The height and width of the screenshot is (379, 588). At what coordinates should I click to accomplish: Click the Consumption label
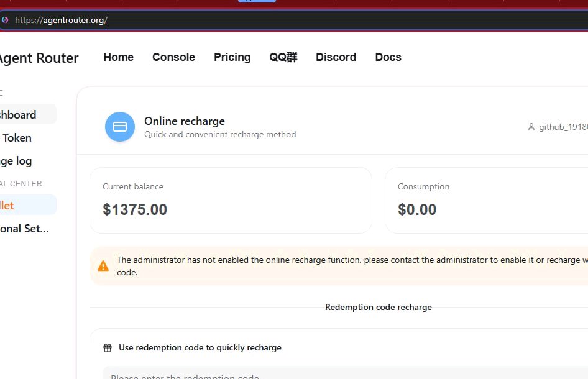pos(423,186)
